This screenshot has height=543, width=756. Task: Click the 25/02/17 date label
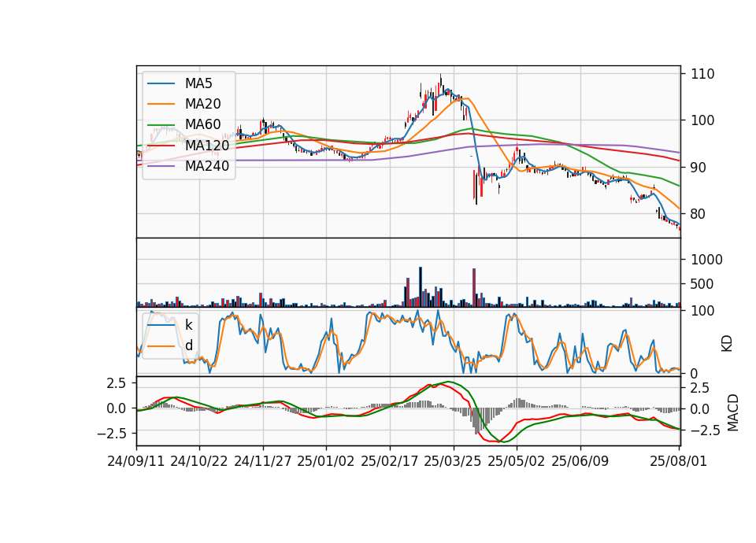pos(390,462)
